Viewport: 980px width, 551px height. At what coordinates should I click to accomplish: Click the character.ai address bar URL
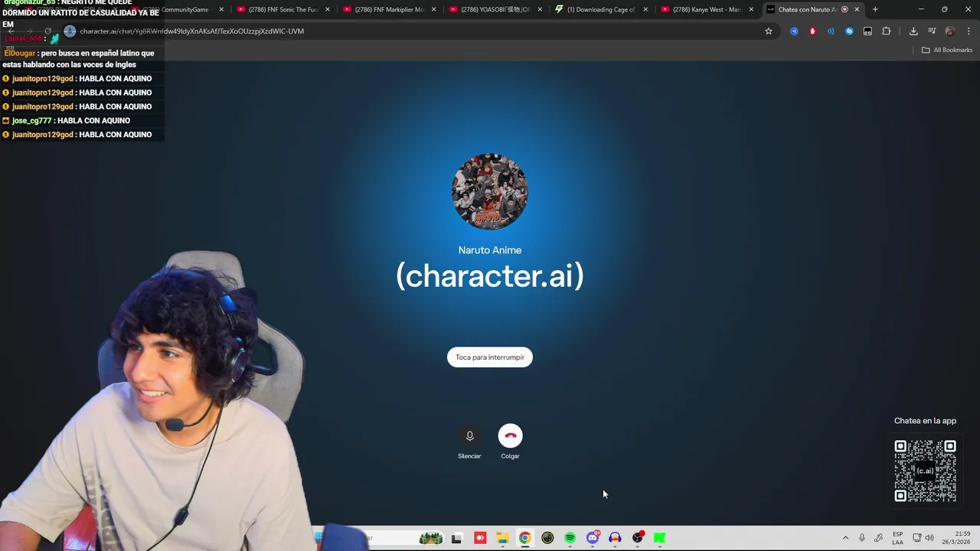point(191,31)
